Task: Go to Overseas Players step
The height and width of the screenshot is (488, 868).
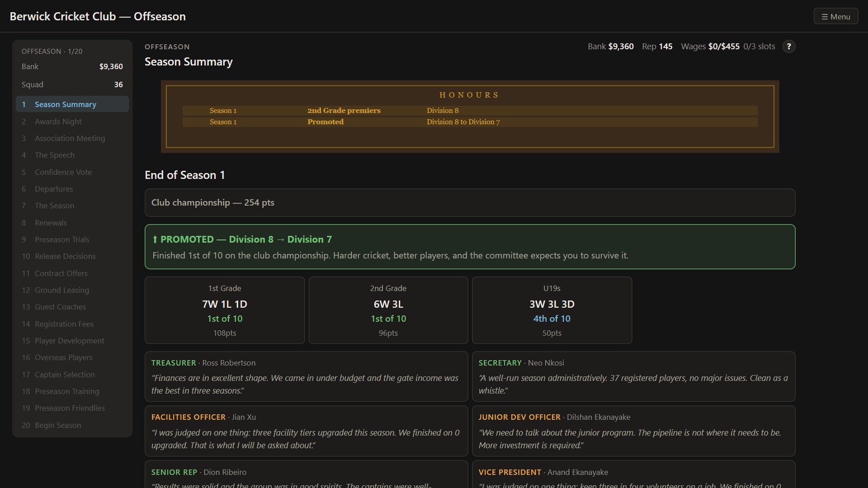Action: coord(72,357)
